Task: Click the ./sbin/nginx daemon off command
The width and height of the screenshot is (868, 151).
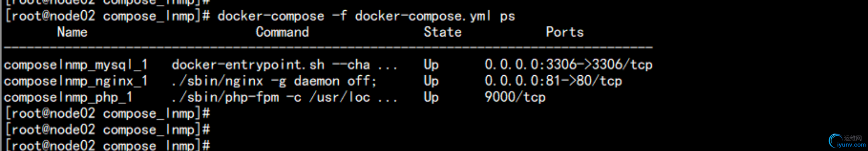Action: tap(274, 81)
